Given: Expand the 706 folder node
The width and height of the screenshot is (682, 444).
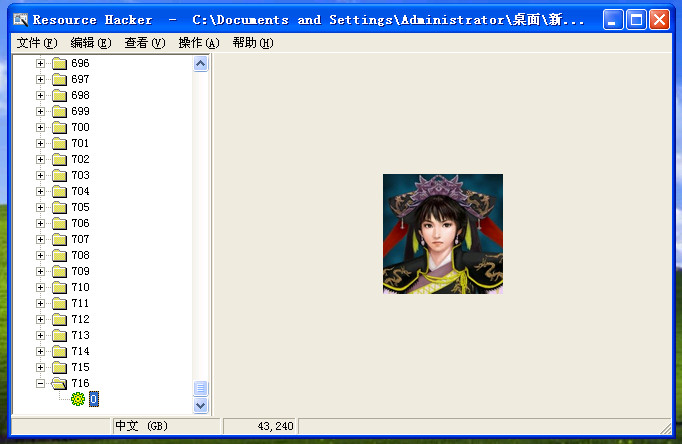Looking at the screenshot, I should [40, 224].
